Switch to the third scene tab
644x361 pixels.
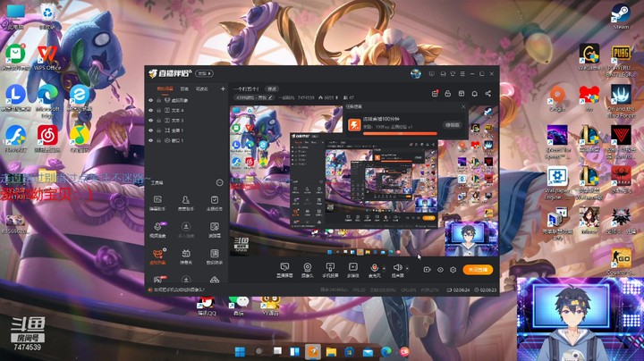tap(201, 88)
